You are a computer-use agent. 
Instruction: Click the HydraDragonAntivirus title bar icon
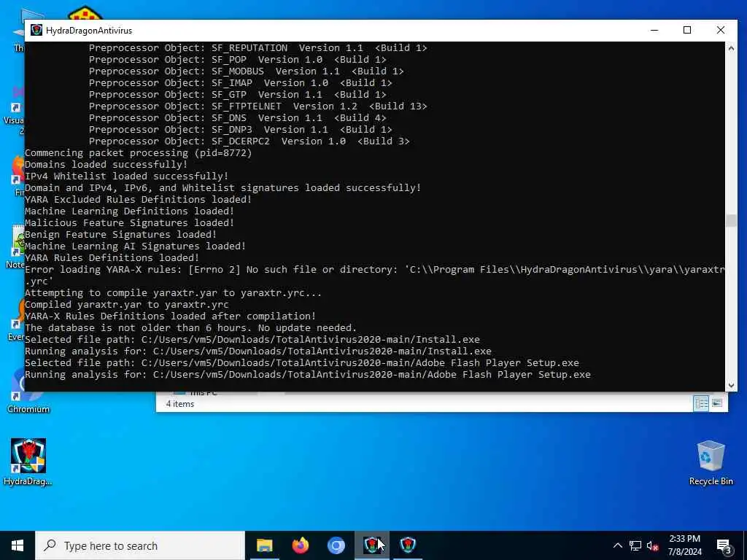(x=36, y=30)
